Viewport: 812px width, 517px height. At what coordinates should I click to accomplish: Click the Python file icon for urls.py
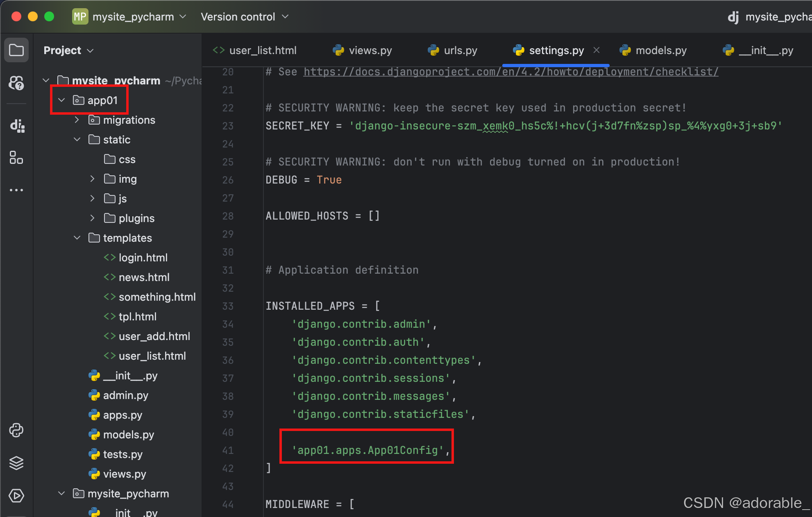click(x=433, y=50)
